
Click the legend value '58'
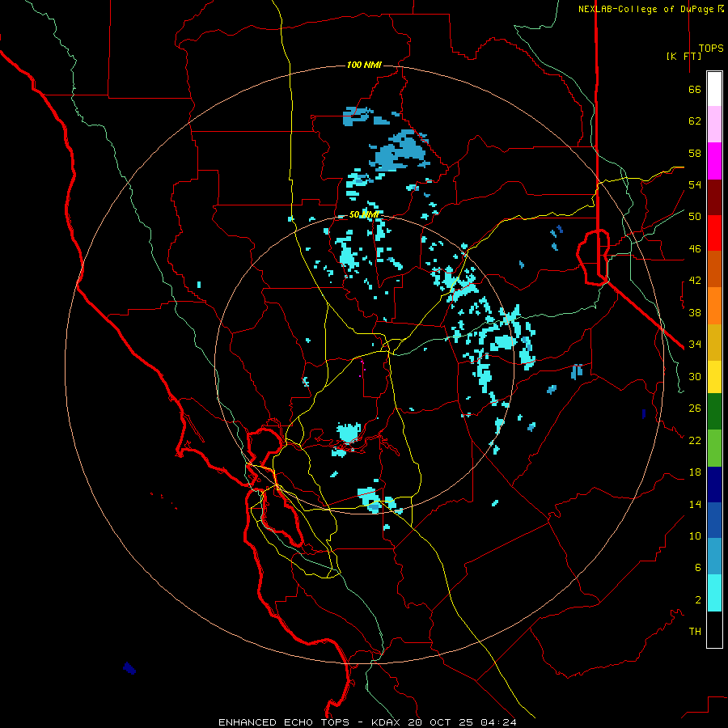point(695,153)
